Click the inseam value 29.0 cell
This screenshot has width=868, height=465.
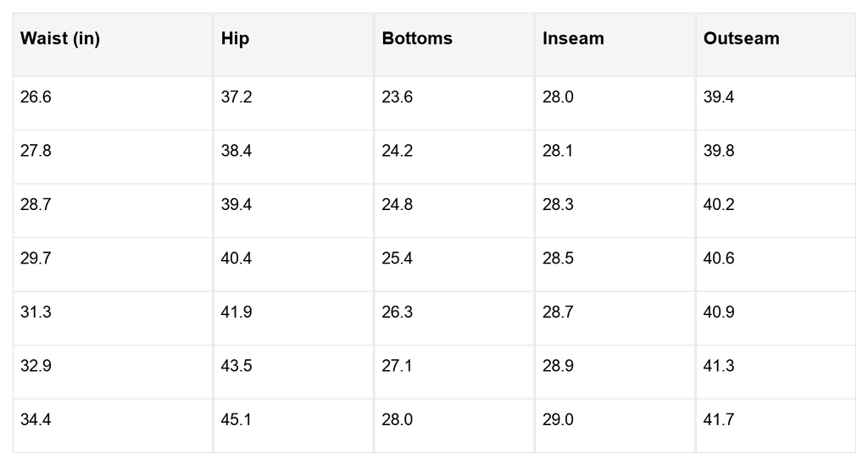point(558,420)
